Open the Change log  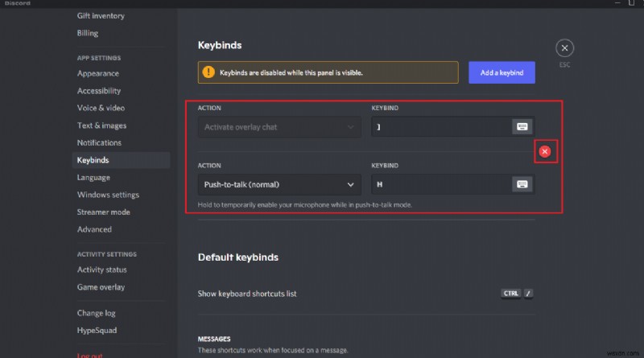(x=96, y=313)
